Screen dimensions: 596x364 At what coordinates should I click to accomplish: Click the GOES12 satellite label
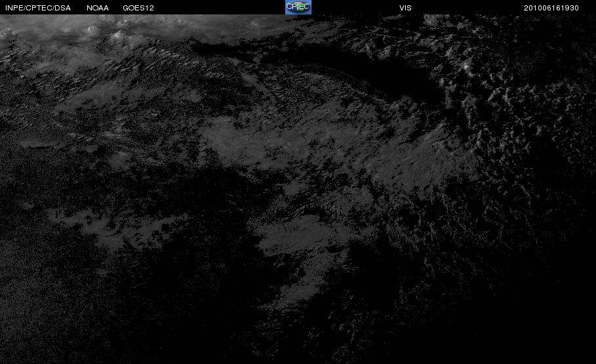point(138,8)
